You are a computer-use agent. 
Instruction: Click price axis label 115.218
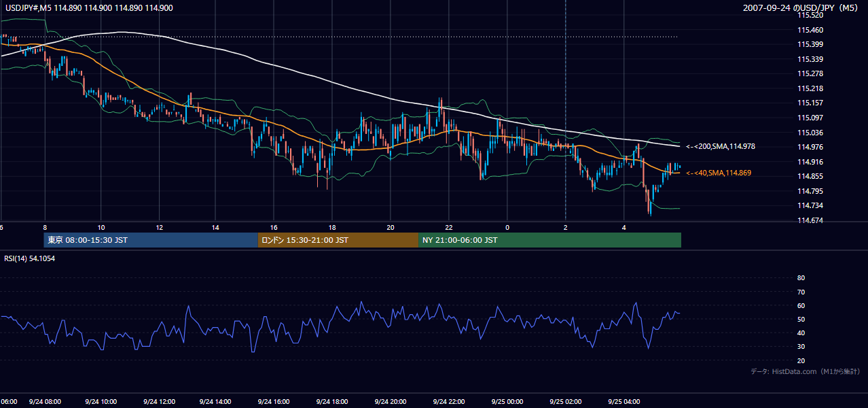pos(810,88)
